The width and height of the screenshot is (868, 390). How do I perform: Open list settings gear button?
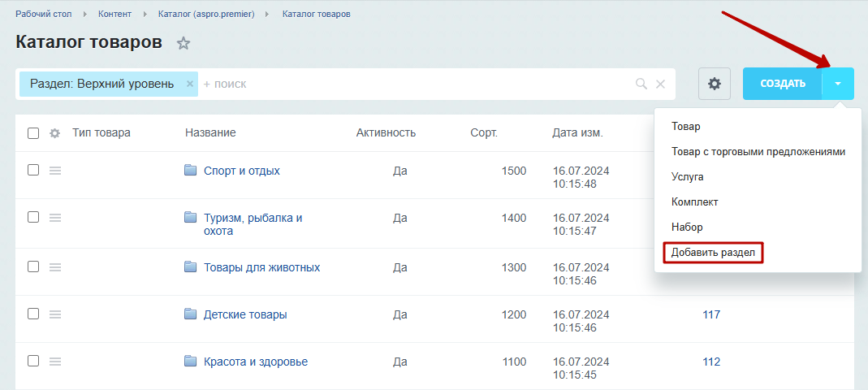(715, 84)
